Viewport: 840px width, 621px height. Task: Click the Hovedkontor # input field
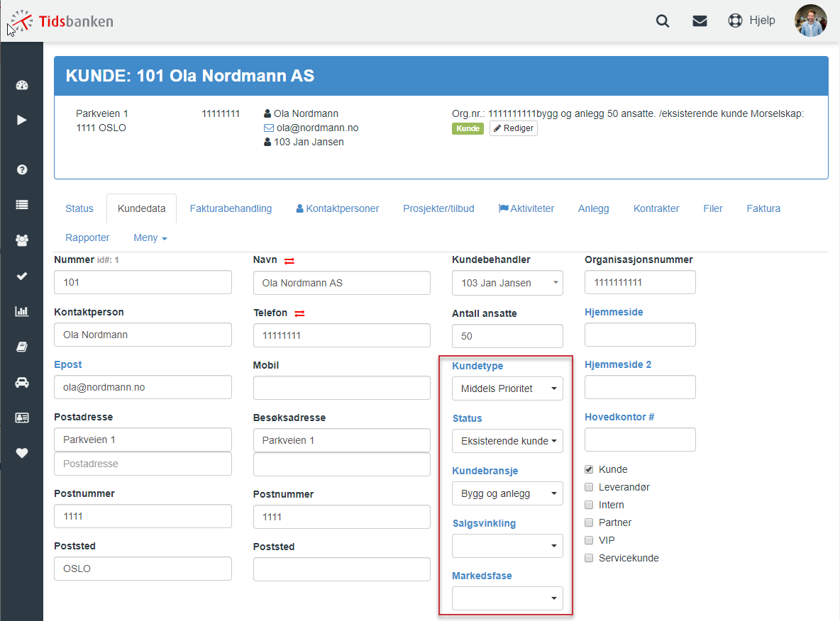(x=640, y=440)
